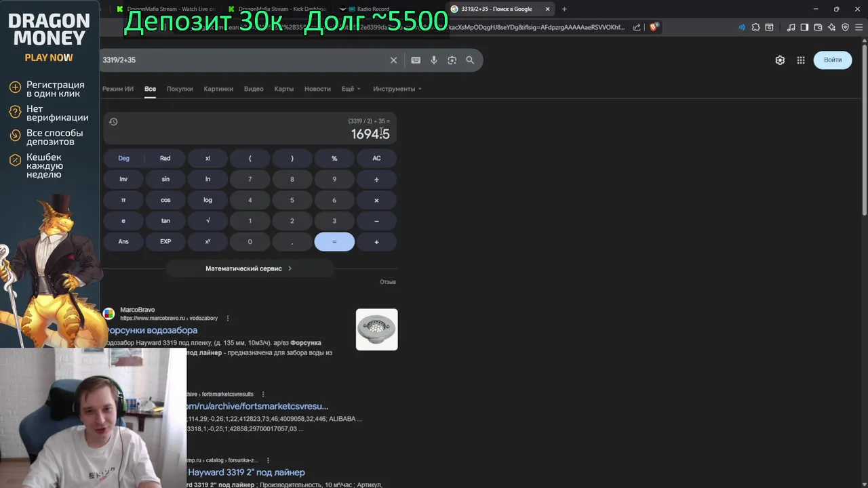The image size is (868, 488).
Task: Click the drain product thumbnail image
Action: tap(377, 329)
